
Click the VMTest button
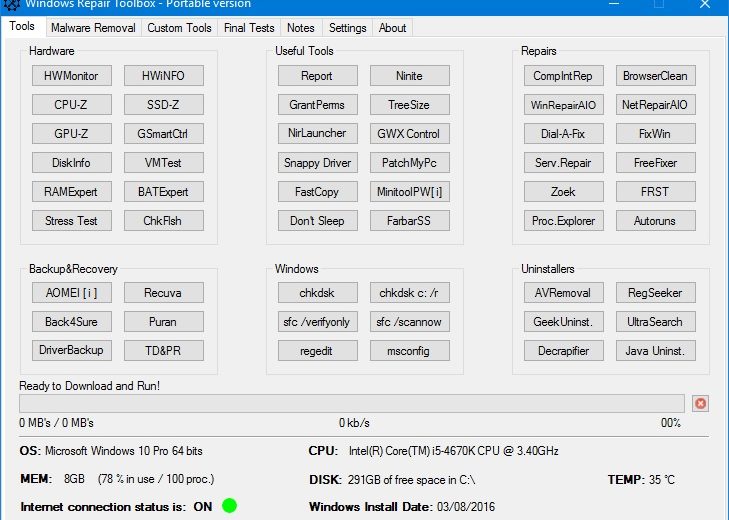tap(164, 163)
